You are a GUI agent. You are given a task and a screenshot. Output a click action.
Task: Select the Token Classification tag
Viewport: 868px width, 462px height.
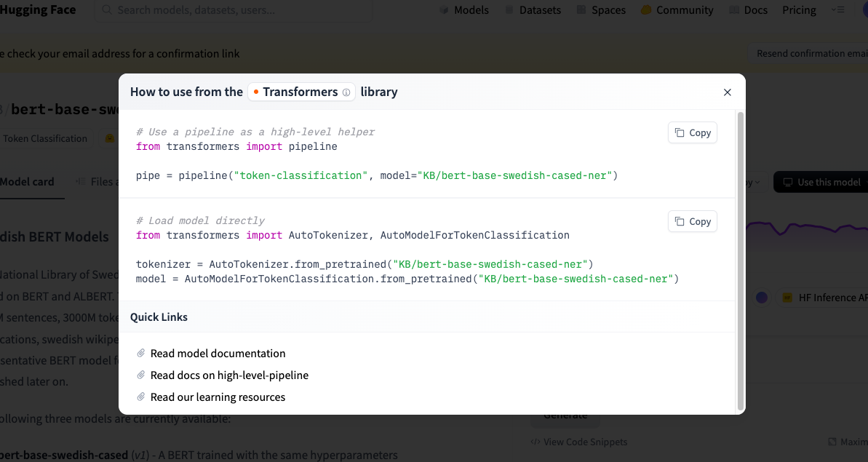45,138
